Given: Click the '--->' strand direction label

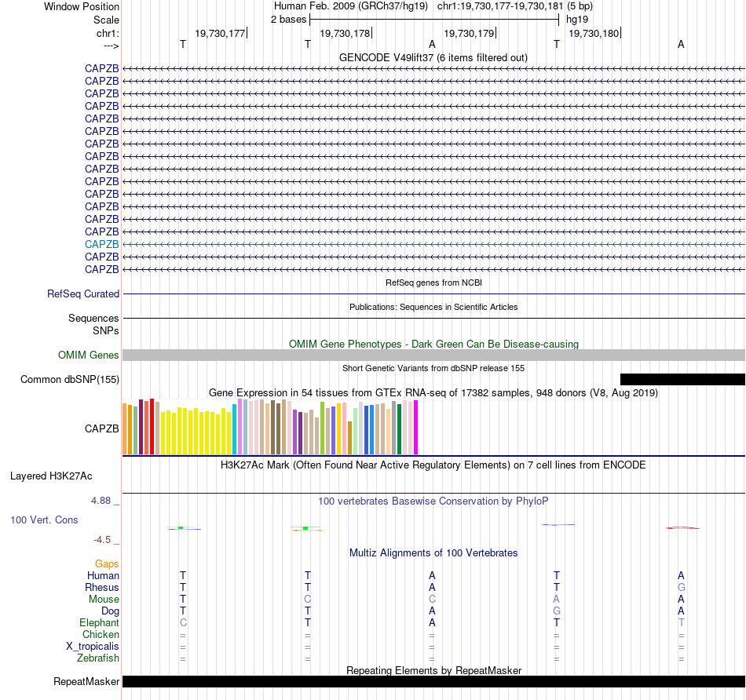Looking at the screenshot, I should point(111,46).
